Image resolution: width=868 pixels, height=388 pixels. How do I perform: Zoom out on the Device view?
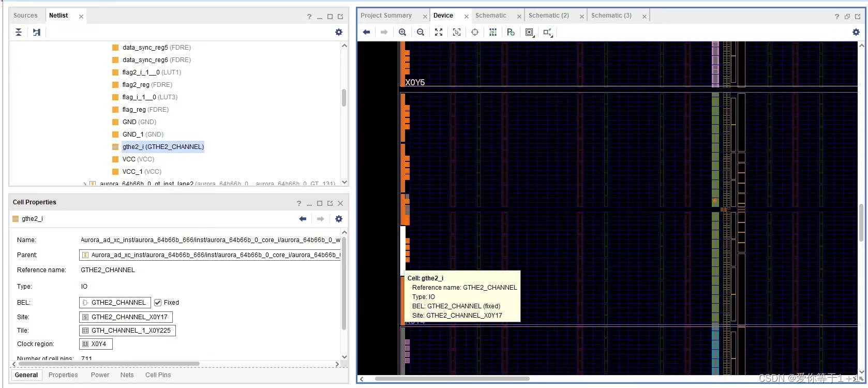[421, 32]
